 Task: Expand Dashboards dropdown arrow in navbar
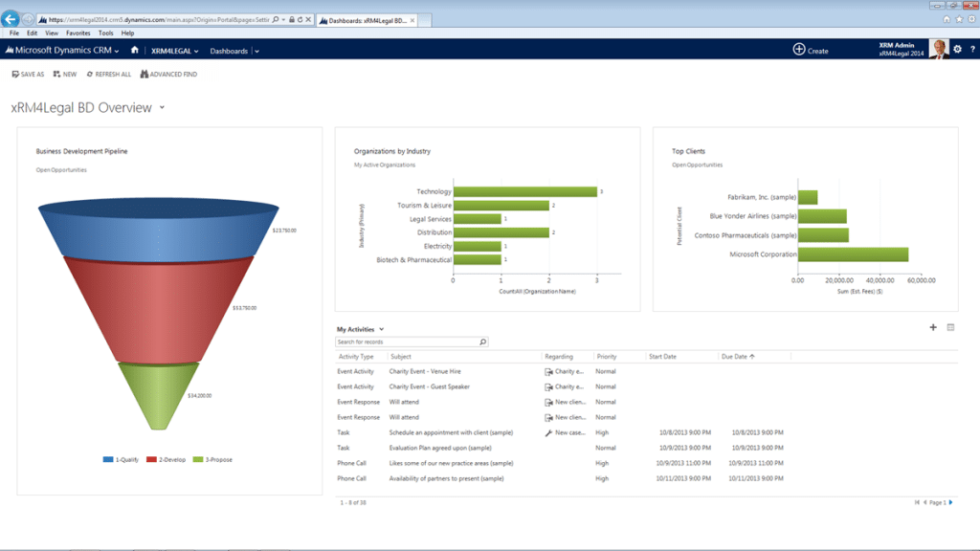(x=256, y=52)
